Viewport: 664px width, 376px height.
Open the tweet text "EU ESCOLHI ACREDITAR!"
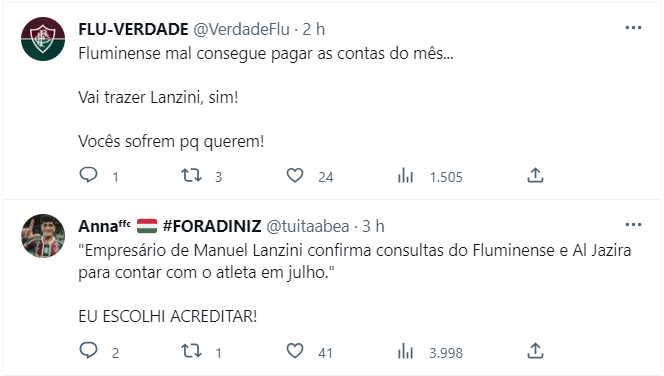168,316
